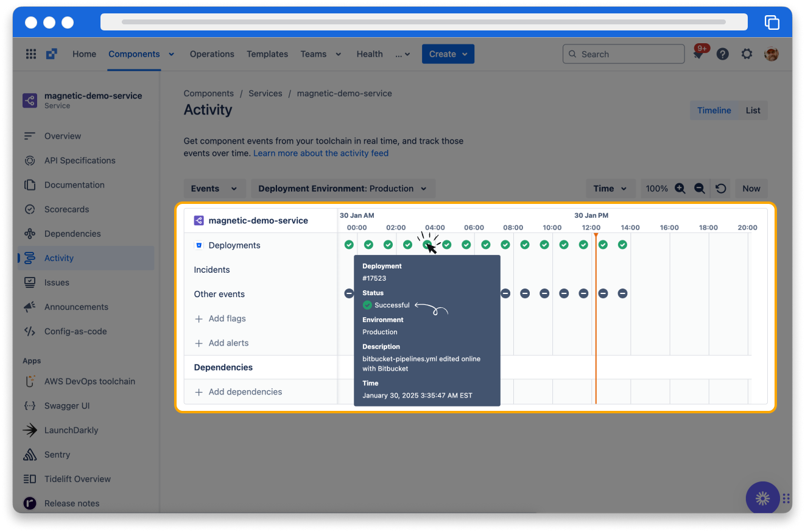Image resolution: width=805 pixels, height=532 pixels.
Task: Select Activity in the sidebar
Action: coord(86,258)
